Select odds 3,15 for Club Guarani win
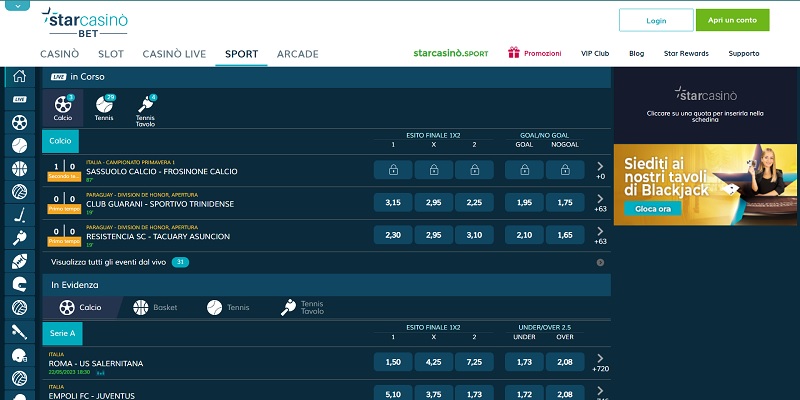 (392, 203)
